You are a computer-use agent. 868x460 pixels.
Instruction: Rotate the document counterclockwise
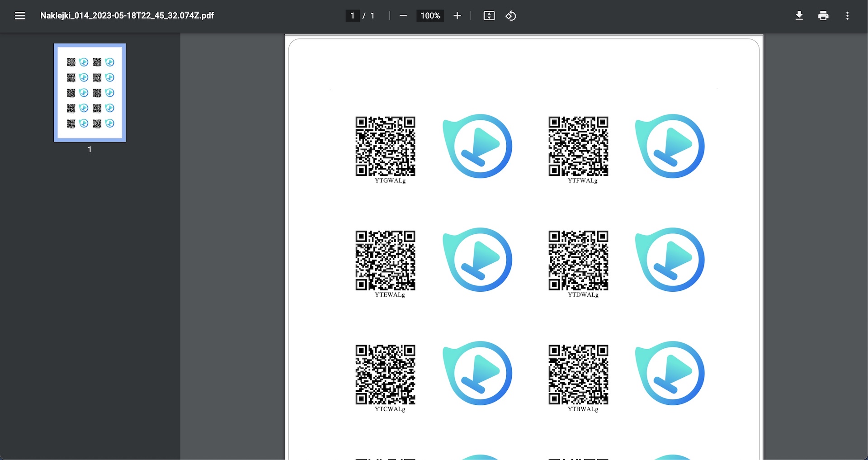click(511, 16)
